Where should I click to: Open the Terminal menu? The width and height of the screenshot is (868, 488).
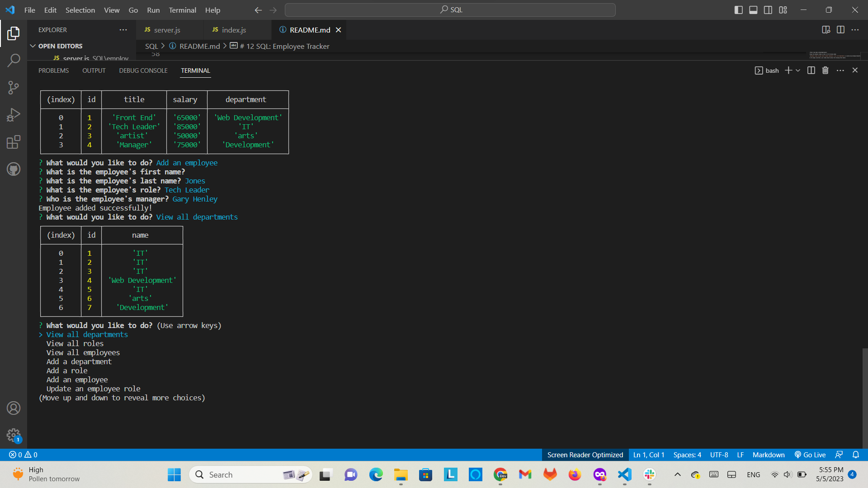tap(182, 10)
